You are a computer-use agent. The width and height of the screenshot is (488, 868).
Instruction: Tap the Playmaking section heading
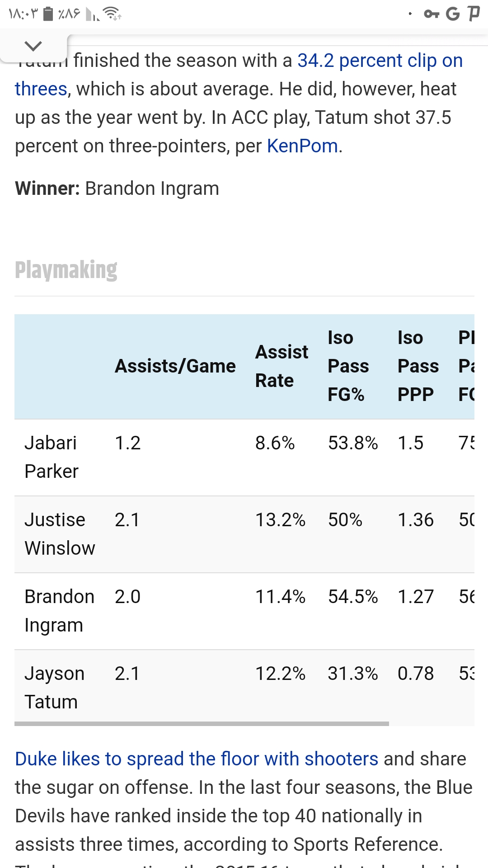point(66,270)
